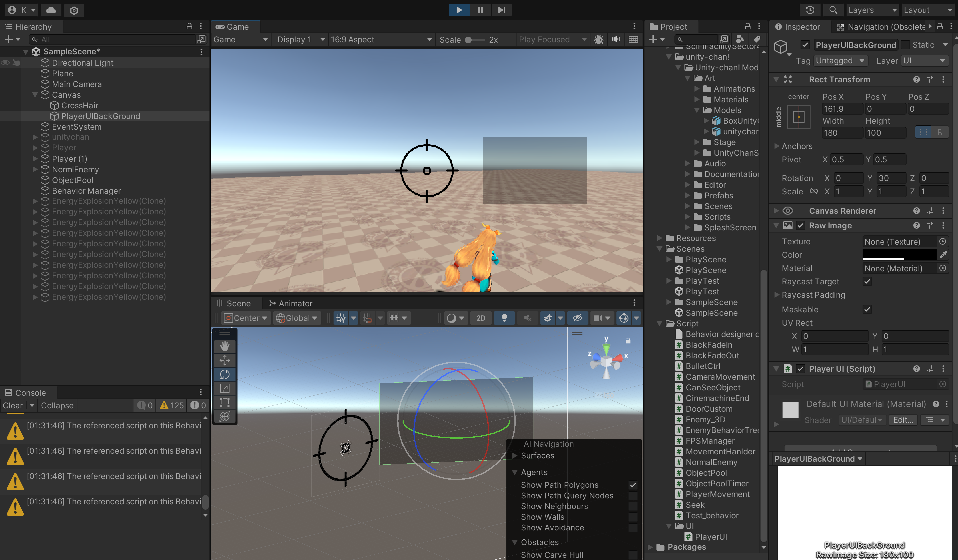Image resolution: width=958 pixels, height=560 pixels.
Task: Click Edit button for Default UI Material
Action: tap(903, 420)
